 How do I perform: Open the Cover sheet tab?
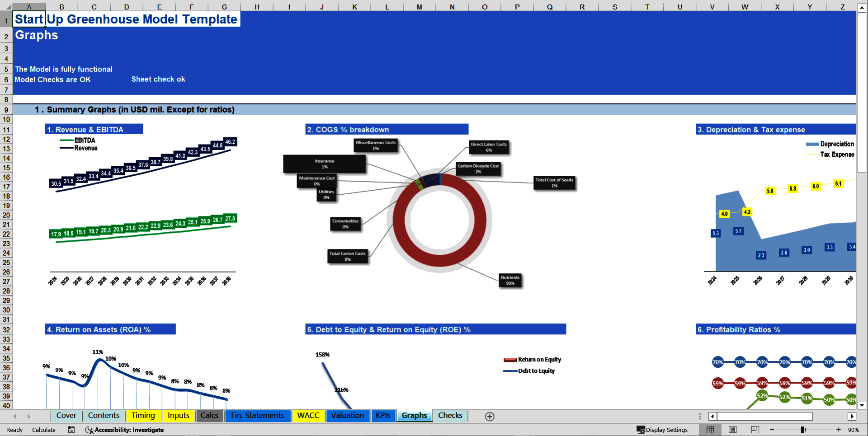pos(66,416)
